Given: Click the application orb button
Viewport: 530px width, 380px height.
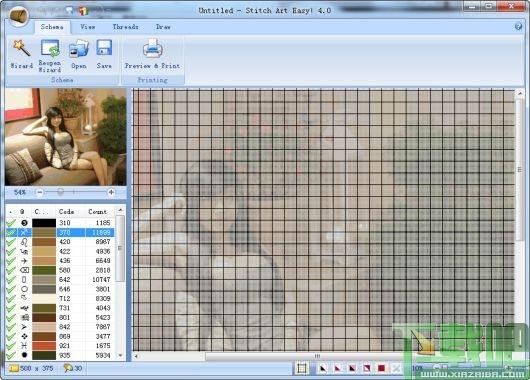Looking at the screenshot, I should 19,16.
